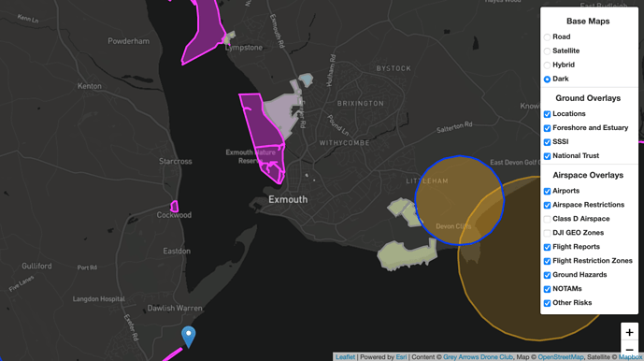Click the Esri attribution link
This screenshot has height=361, width=644.
tap(401, 357)
